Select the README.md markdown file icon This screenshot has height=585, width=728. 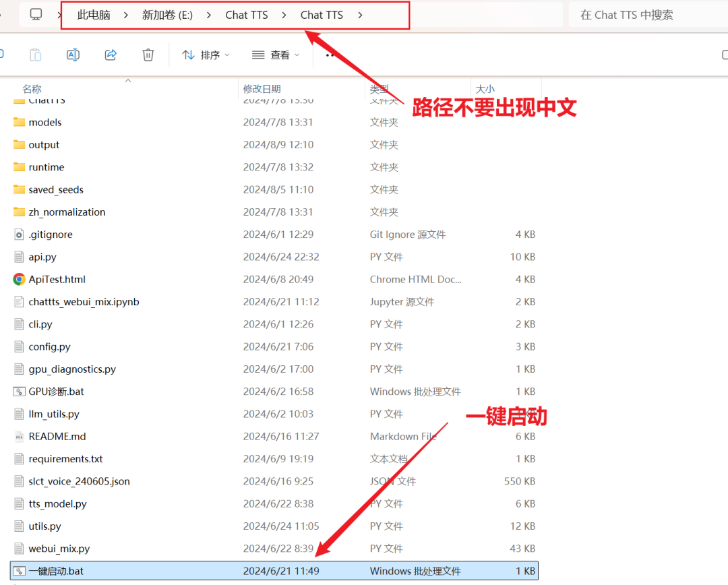pyautogui.click(x=19, y=437)
